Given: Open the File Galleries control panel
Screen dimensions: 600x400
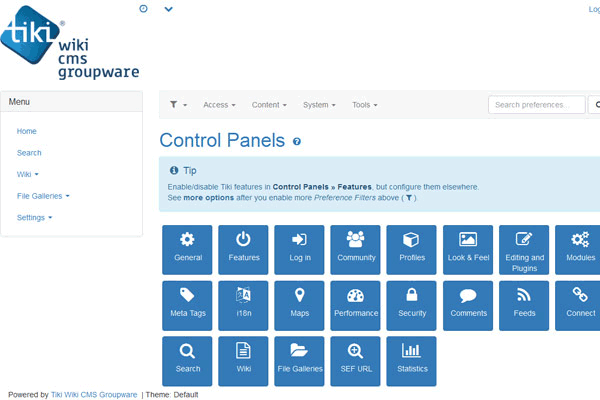Looking at the screenshot, I should point(299,361).
